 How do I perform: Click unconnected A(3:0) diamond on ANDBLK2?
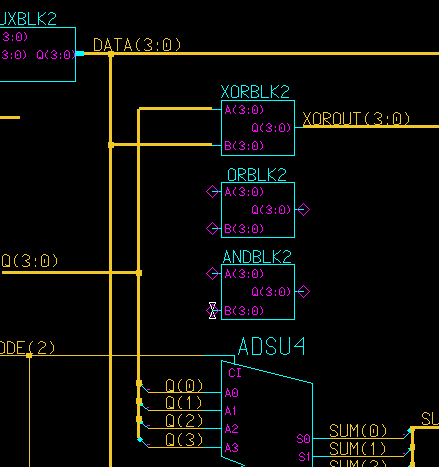point(212,274)
